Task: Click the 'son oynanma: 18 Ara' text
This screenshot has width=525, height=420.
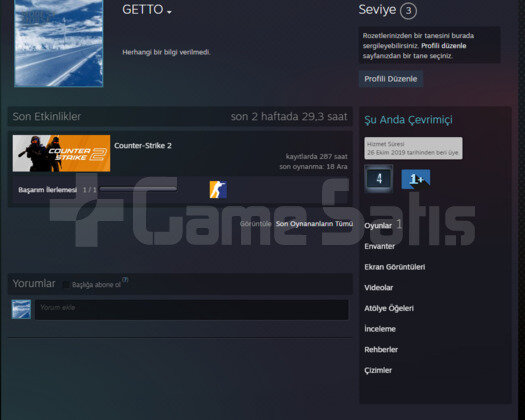Action: tap(313, 166)
